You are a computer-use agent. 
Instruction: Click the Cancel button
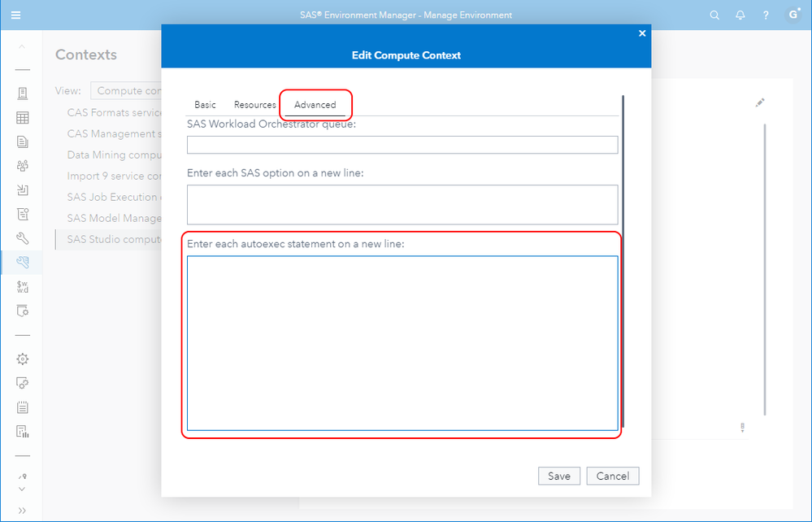coord(612,476)
